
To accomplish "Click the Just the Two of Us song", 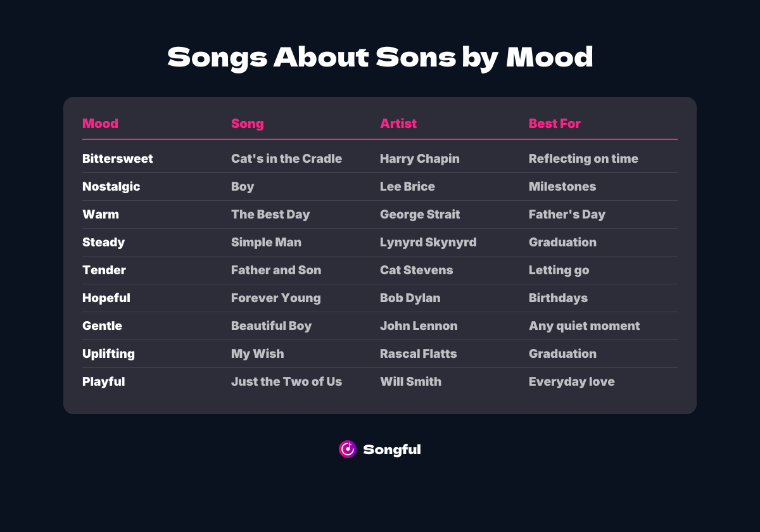I will pos(286,382).
